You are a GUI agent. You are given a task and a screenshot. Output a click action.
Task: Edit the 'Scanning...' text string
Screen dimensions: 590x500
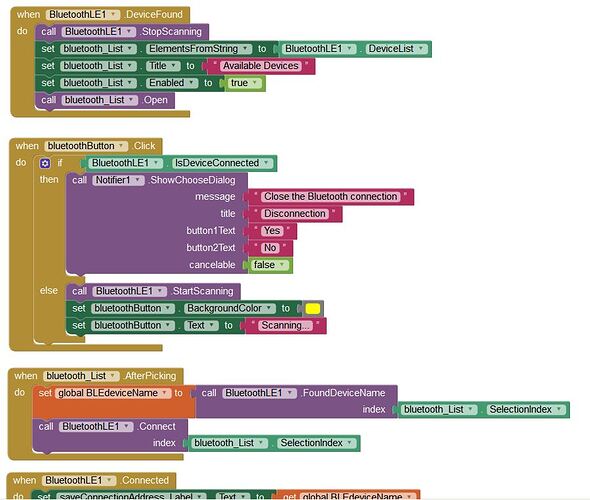pos(285,325)
